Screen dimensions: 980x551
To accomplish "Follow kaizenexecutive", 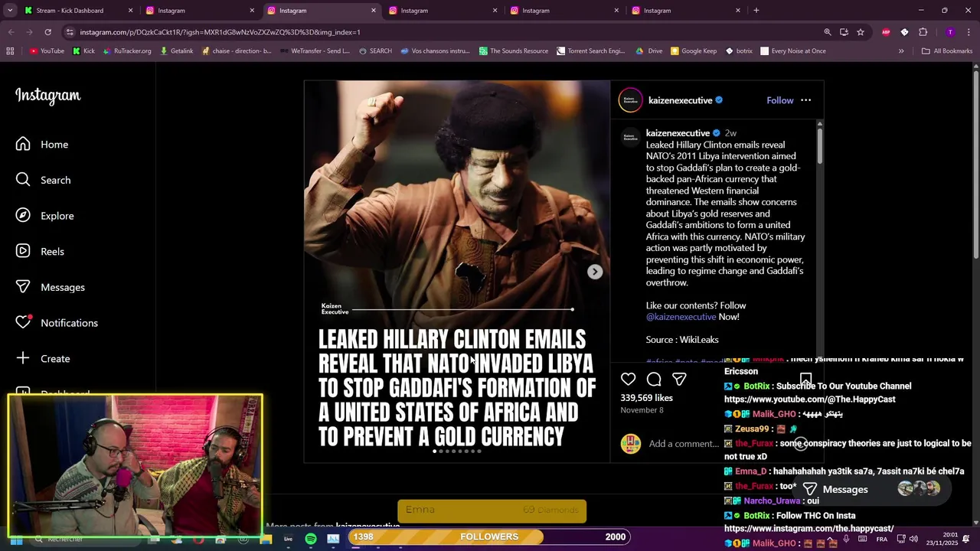I will click(780, 100).
